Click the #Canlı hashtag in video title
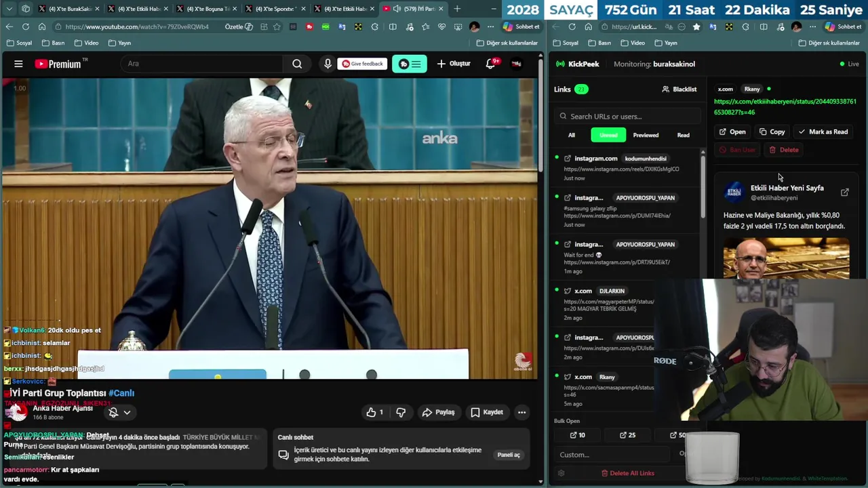 (121, 393)
